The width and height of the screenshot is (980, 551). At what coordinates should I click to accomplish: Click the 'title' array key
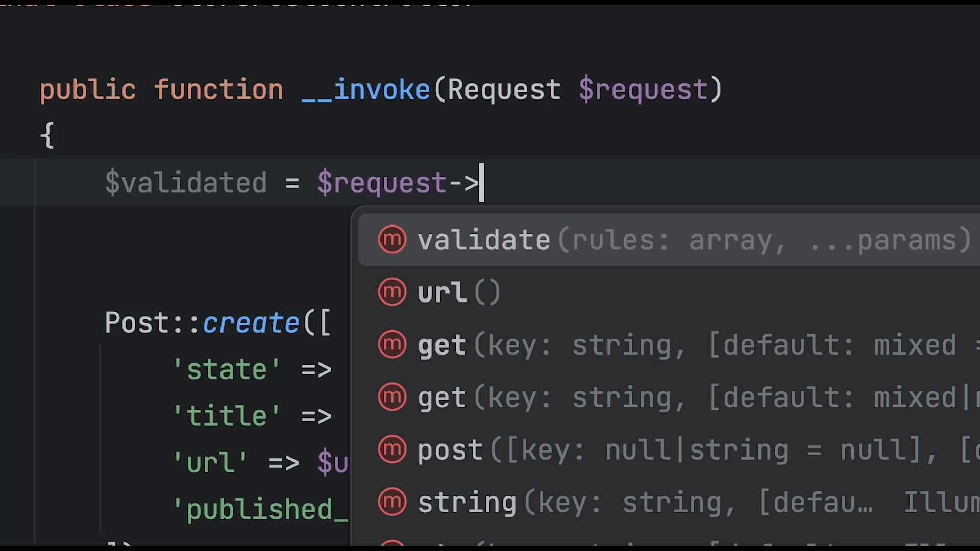point(226,416)
